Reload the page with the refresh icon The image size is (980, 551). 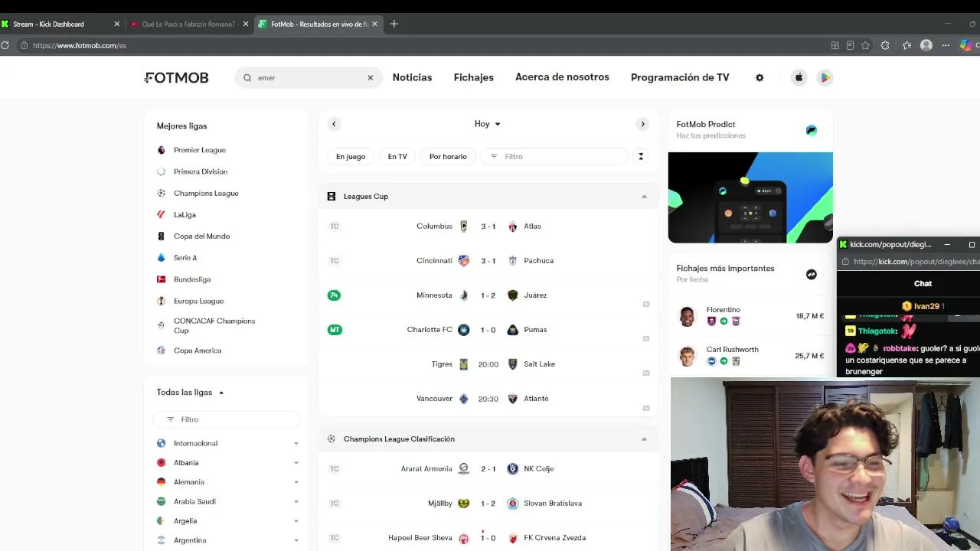(5, 45)
